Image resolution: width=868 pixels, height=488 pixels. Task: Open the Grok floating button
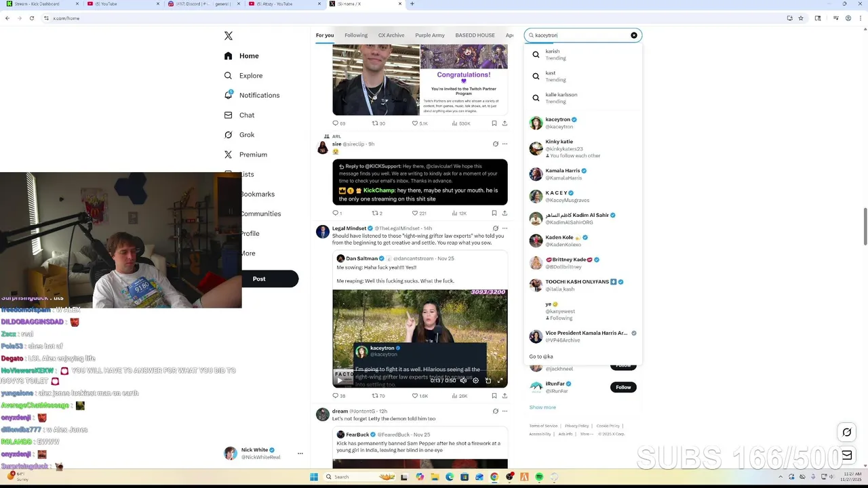coord(847,432)
